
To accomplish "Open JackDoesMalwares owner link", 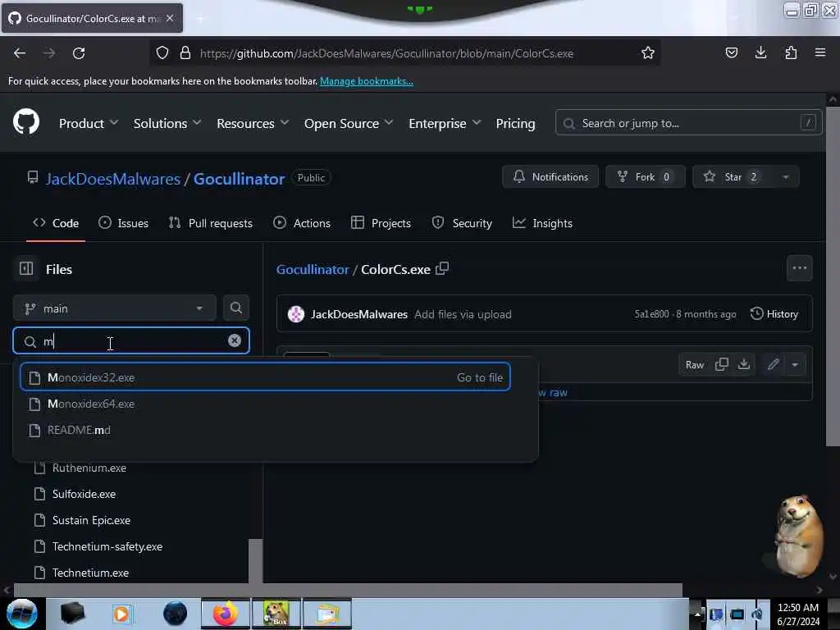I will point(113,178).
